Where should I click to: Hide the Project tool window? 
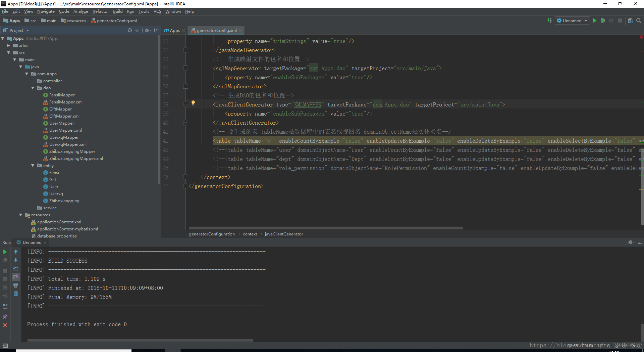[156, 30]
